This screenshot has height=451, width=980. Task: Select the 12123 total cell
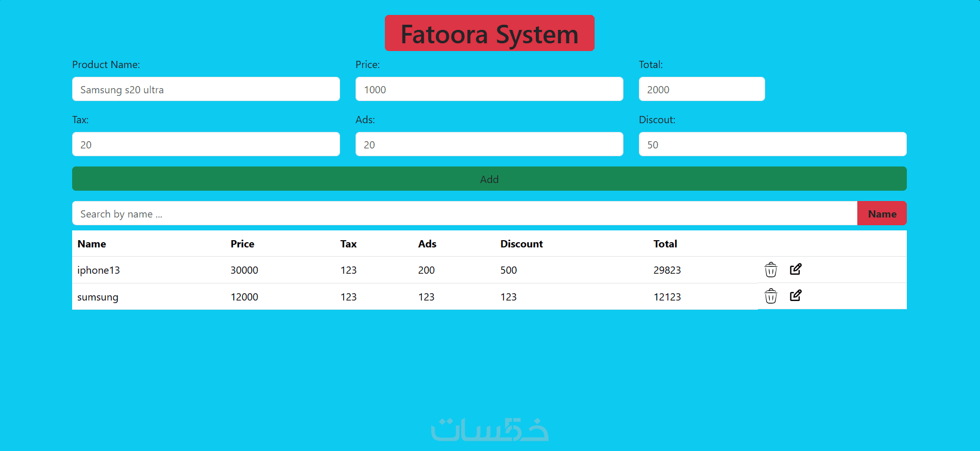[667, 297]
